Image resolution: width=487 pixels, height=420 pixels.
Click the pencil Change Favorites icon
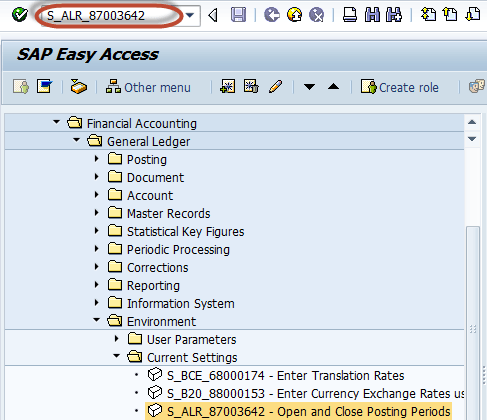coord(276,87)
